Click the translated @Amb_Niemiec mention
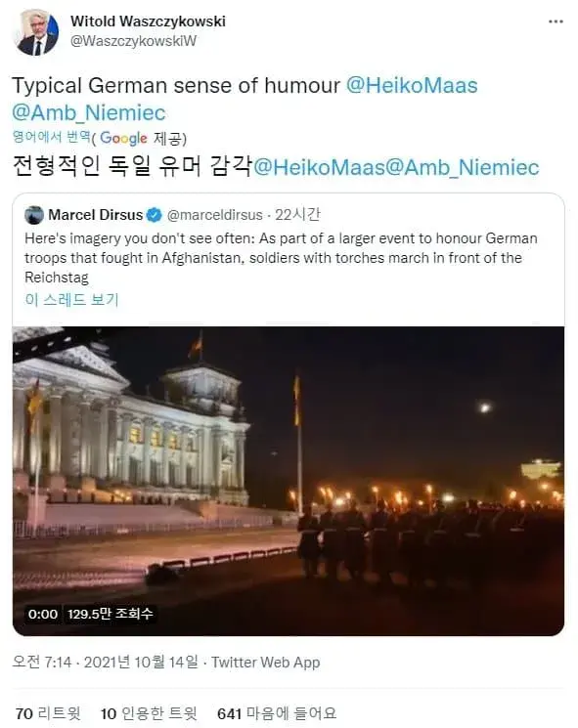This screenshot has width=578, height=728. tap(463, 167)
